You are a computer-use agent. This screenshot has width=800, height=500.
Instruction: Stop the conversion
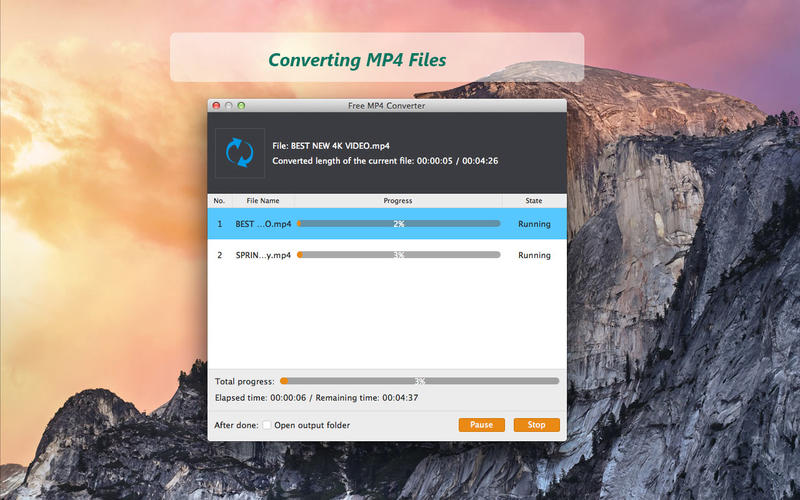[536, 424]
